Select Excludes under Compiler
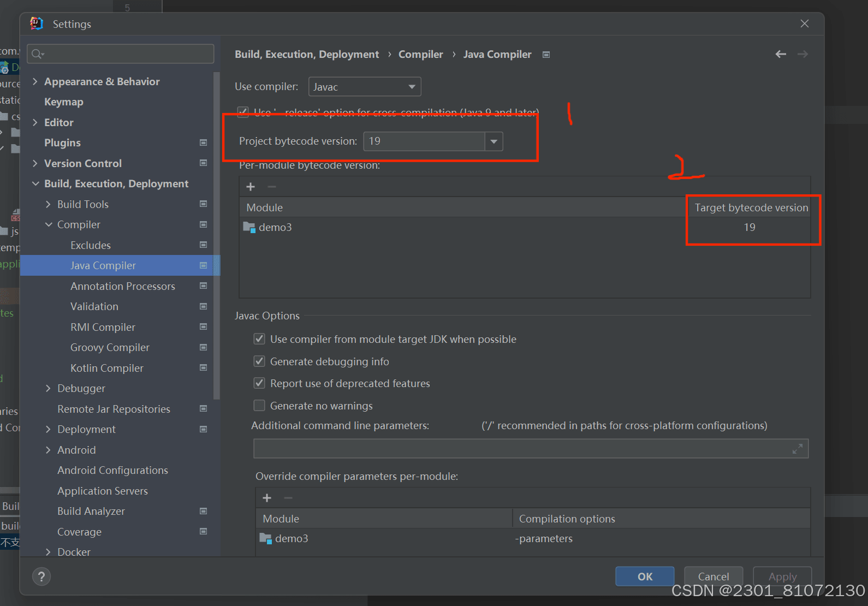Image resolution: width=868 pixels, height=606 pixels. [x=91, y=245]
